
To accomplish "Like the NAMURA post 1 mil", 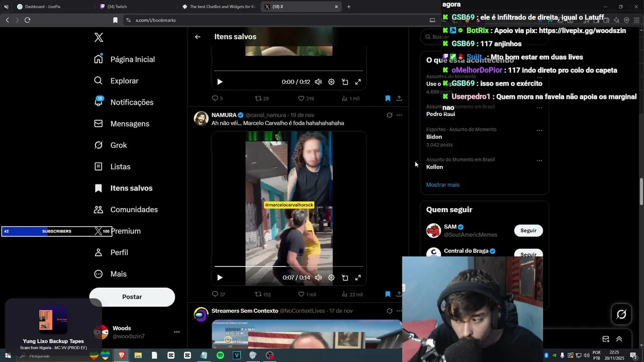I will tap(307, 294).
